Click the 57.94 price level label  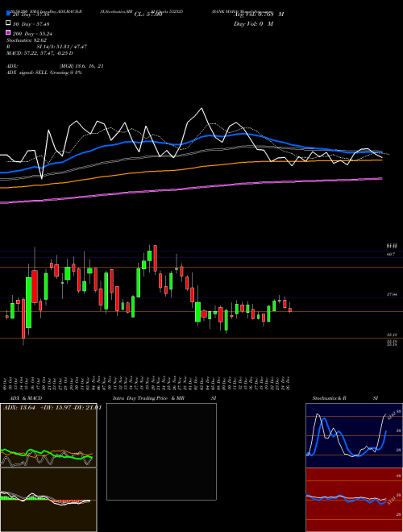click(392, 295)
